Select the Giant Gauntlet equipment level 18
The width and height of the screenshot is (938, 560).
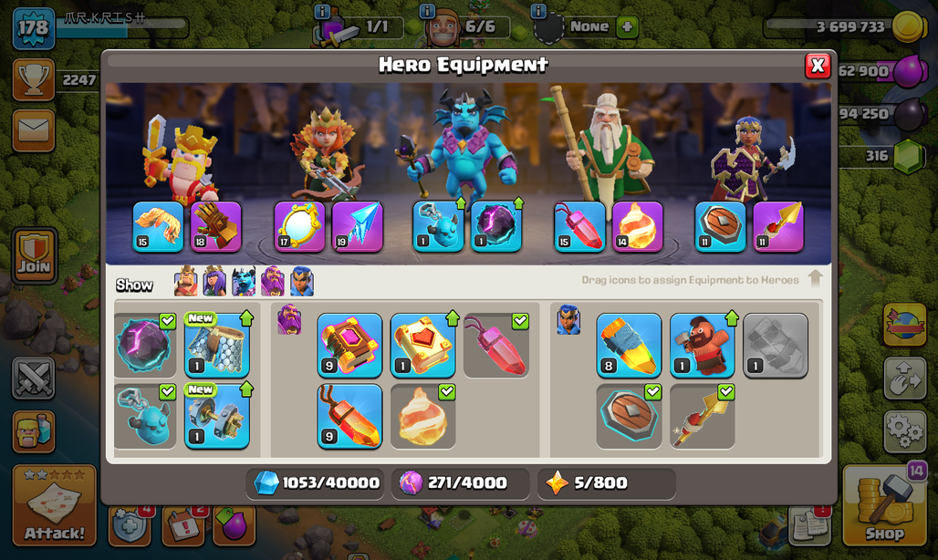tap(216, 226)
